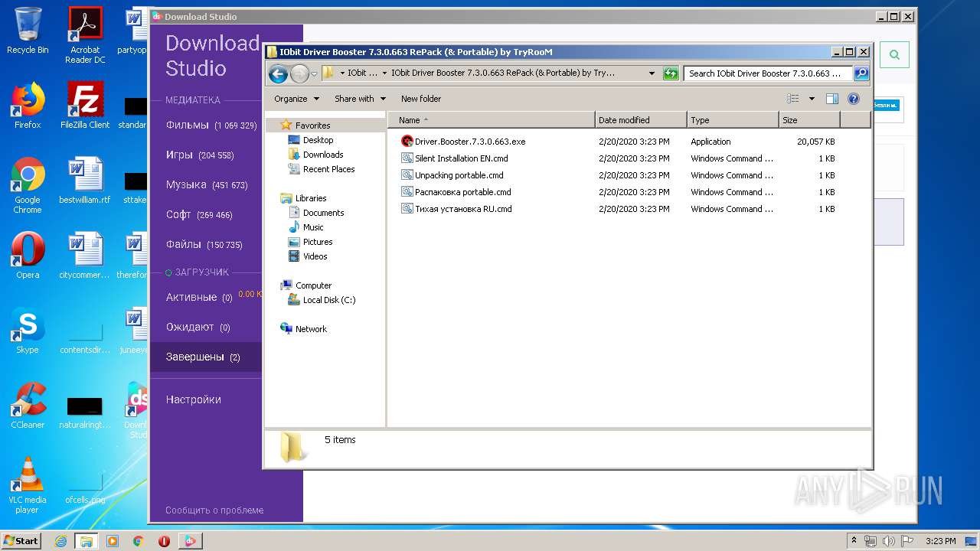
Task: Open the Explorer help icon
Action: click(854, 99)
